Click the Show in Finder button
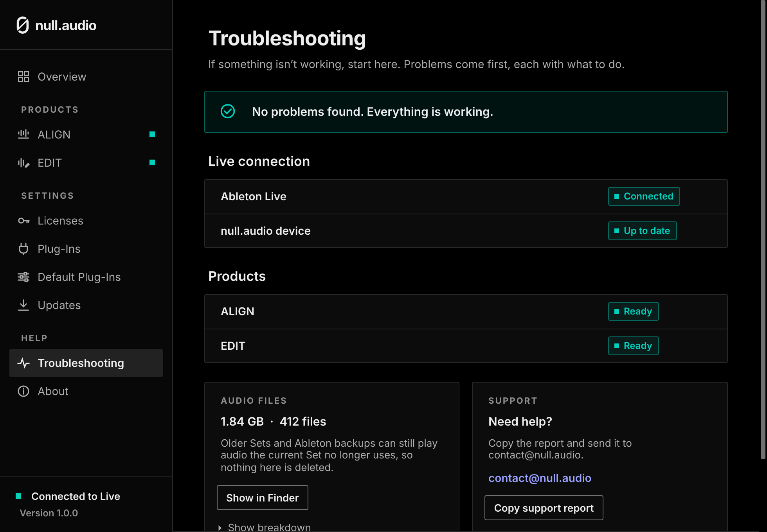 pos(263,498)
